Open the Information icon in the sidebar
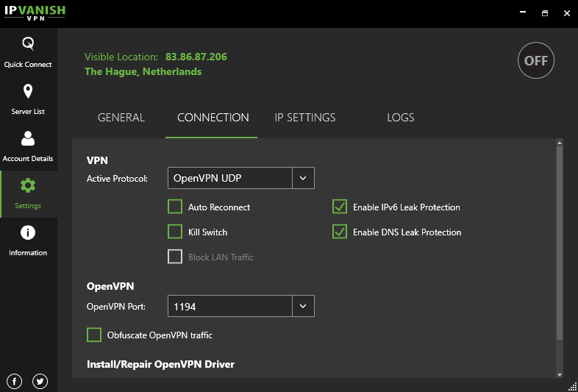Viewport: 578px width, 392px height. tap(28, 232)
